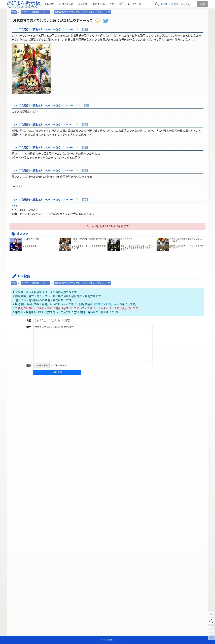Click the あにまん掲示板 site logo
215x644 pixels.
pos(24,4)
